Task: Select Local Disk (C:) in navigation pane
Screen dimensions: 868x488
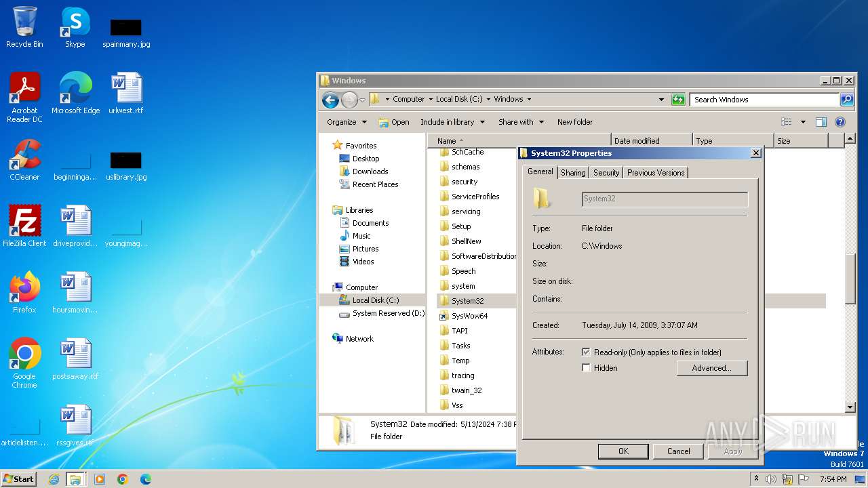Action: click(x=376, y=300)
